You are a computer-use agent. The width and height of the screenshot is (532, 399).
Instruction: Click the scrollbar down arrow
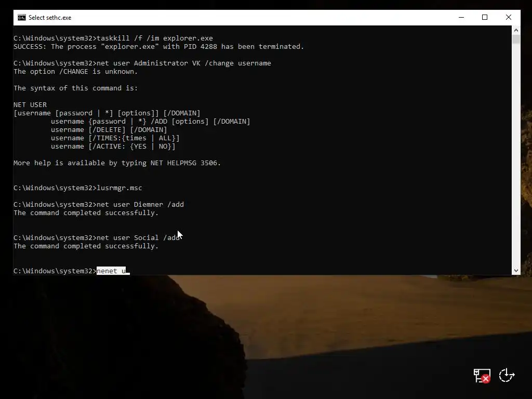pos(516,270)
